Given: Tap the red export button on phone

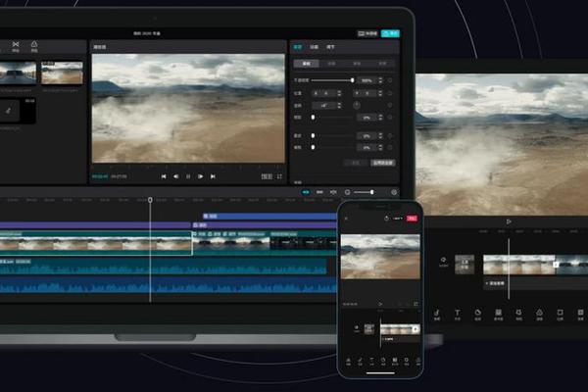Looking at the screenshot, I should coord(412,218).
